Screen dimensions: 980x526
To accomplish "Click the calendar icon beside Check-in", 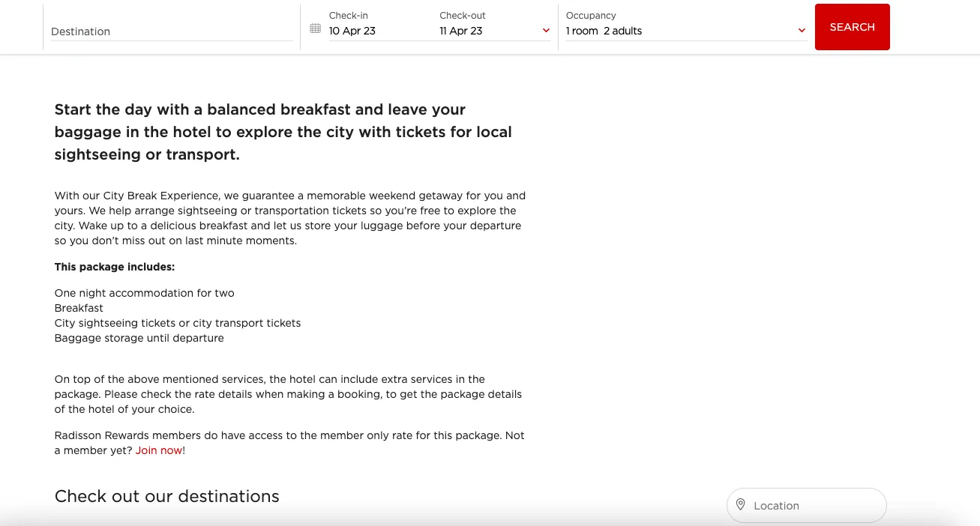I will (x=315, y=28).
